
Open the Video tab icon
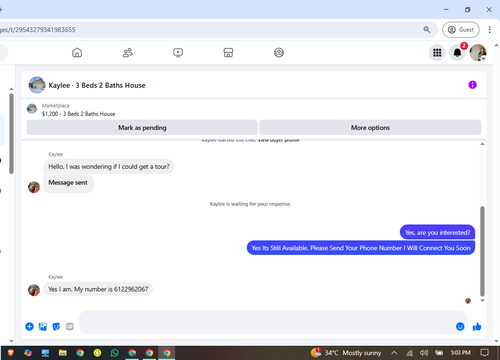coord(178,53)
